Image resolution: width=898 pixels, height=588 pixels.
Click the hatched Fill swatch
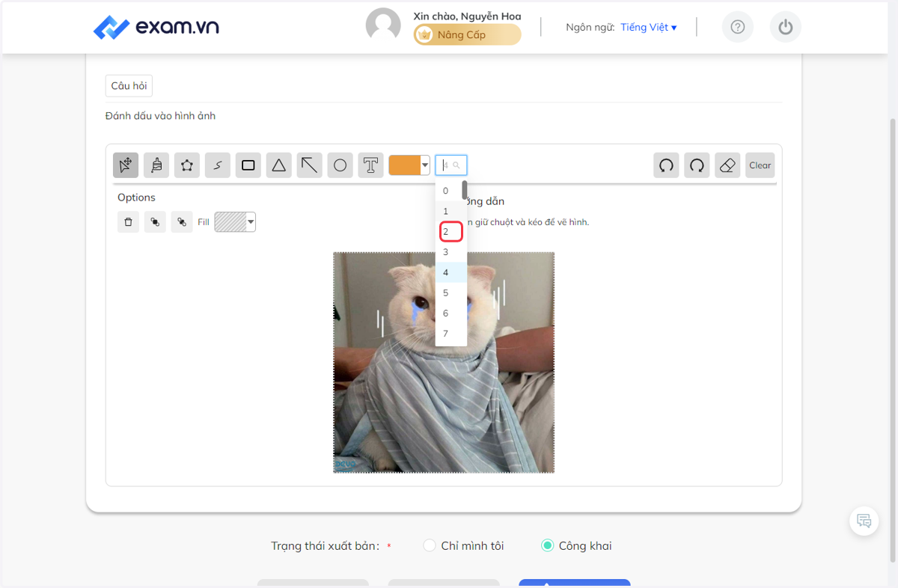[230, 222]
